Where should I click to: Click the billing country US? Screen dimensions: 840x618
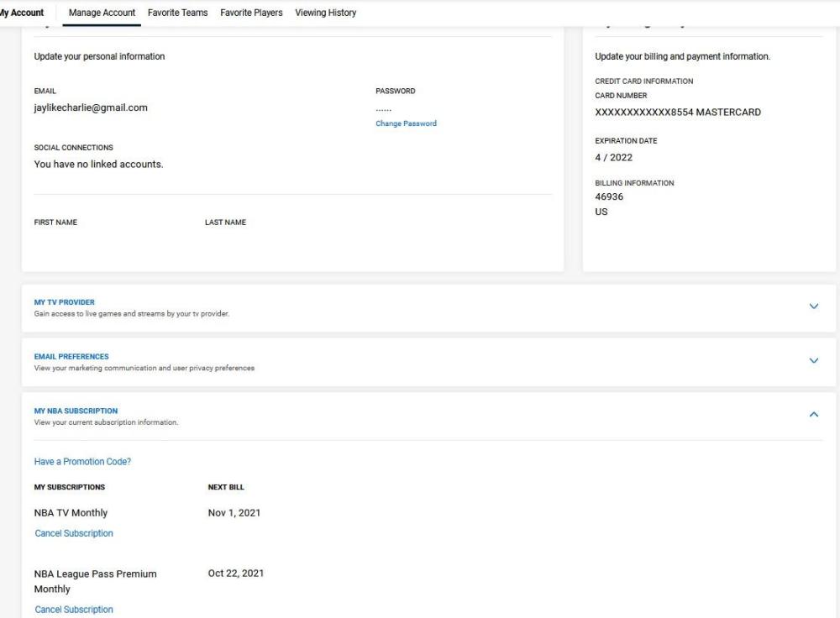(601, 212)
